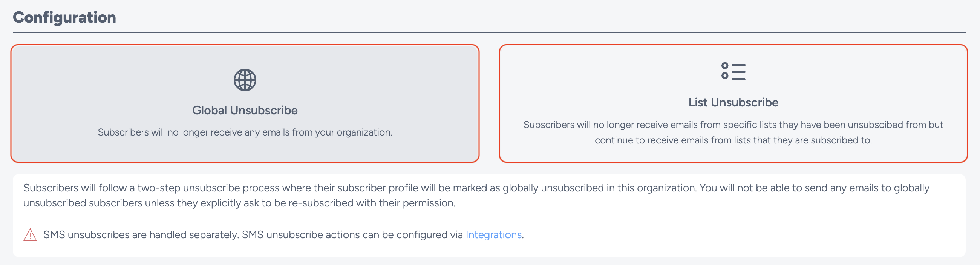Click the "List Unsubscribe" title text
Image resolution: width=980 pixels, height=265 pixels.
pos(733,102)
